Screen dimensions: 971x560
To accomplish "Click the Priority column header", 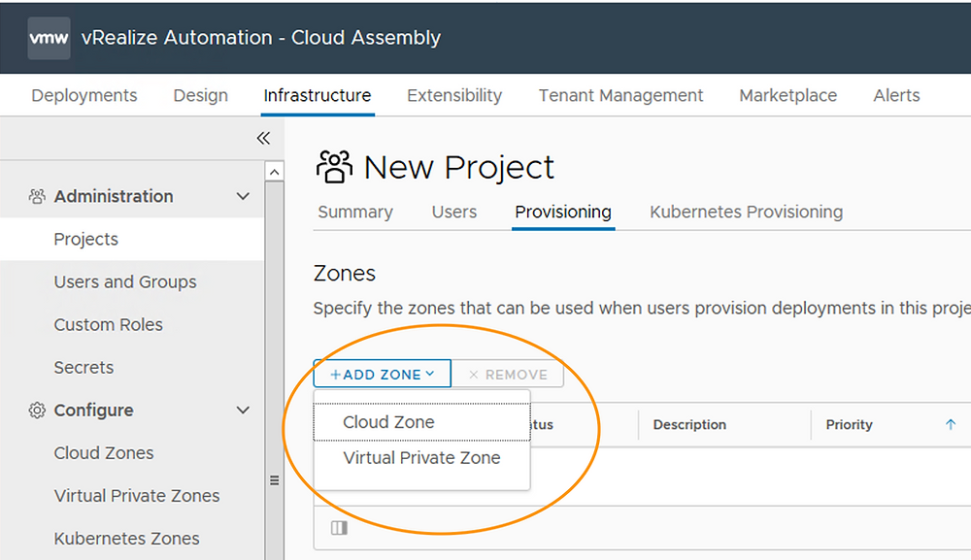I will point(849,424).
